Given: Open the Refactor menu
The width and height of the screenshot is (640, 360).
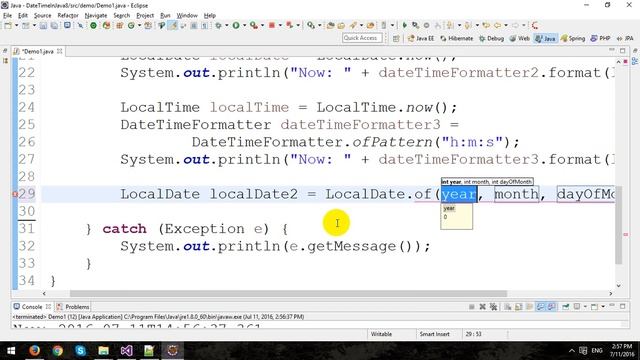Looking at the screenshot, I should [x=68, y=16].
